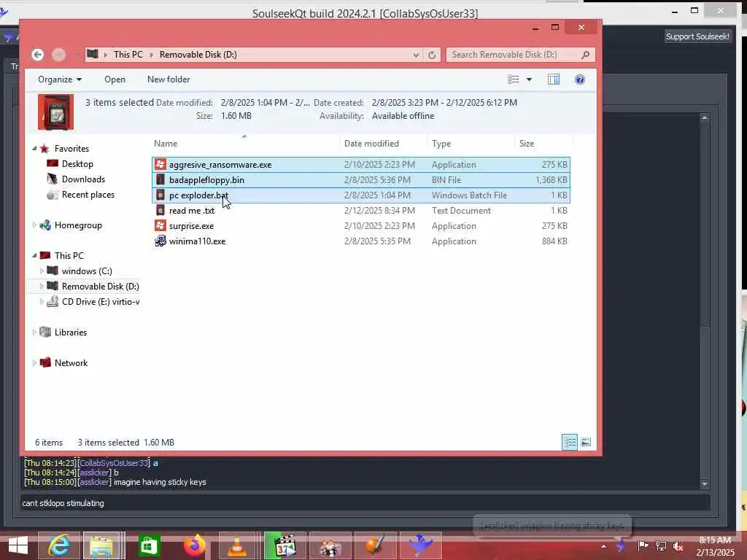
Task: Expand the Network tree node
Action: [x=34, y=363]
